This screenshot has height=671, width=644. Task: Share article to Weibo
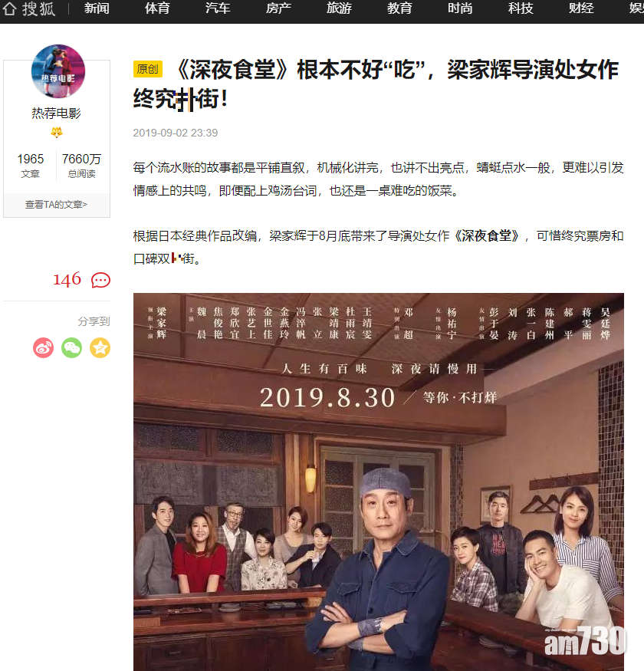(43, 348)
